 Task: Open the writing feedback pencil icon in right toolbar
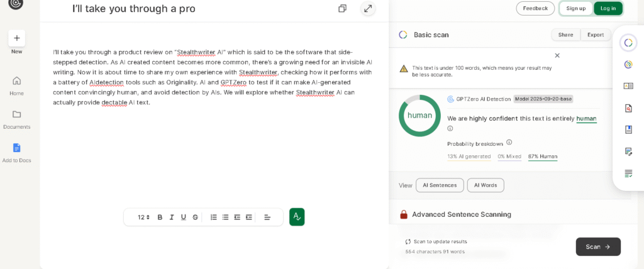point(628,151)
